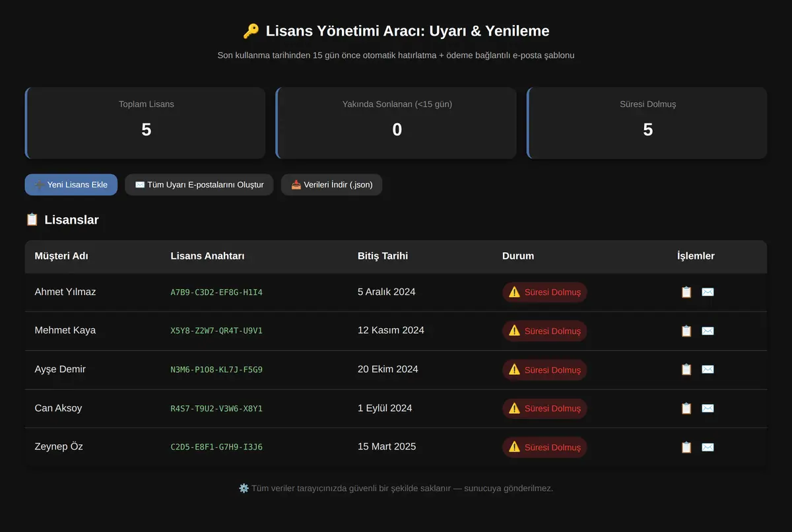Generate all warning emails with Tüm Uyarı E-postalarını Oluştur
The height and width of the screenshot is (532, 792).
pyautogui.click(x=199, y=185)
